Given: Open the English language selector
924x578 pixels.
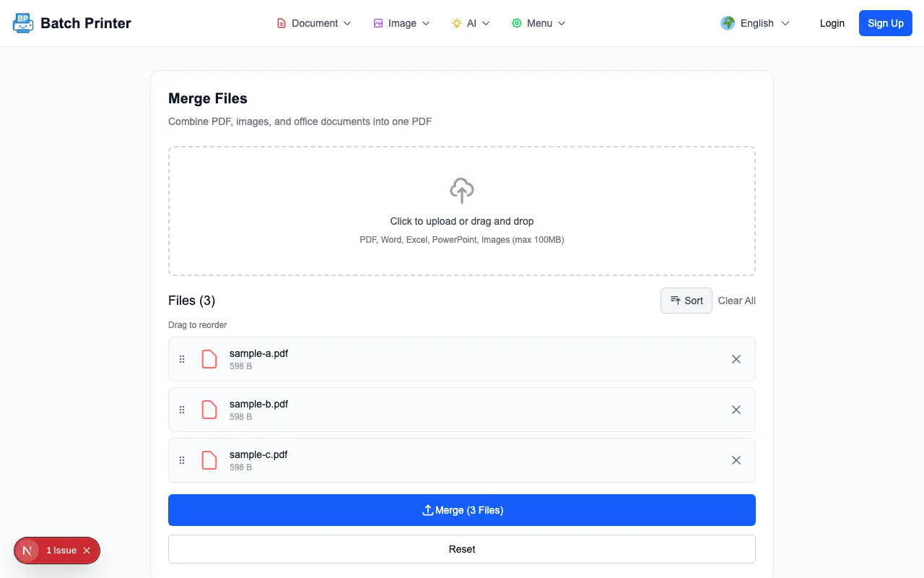Looking at the screenshot, I should pyautogui.click(x=755, y=23).
